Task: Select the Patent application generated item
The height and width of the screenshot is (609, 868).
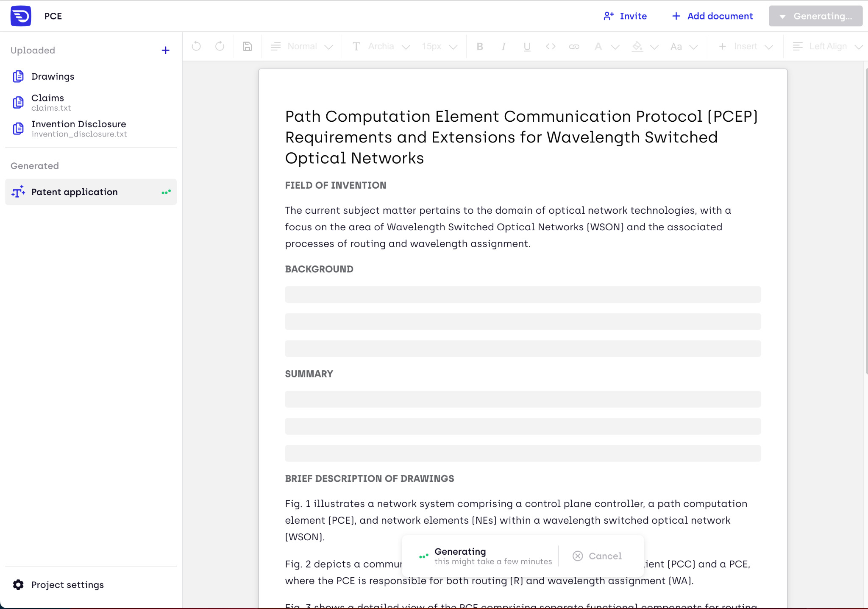Action: (x=74, y=192)
